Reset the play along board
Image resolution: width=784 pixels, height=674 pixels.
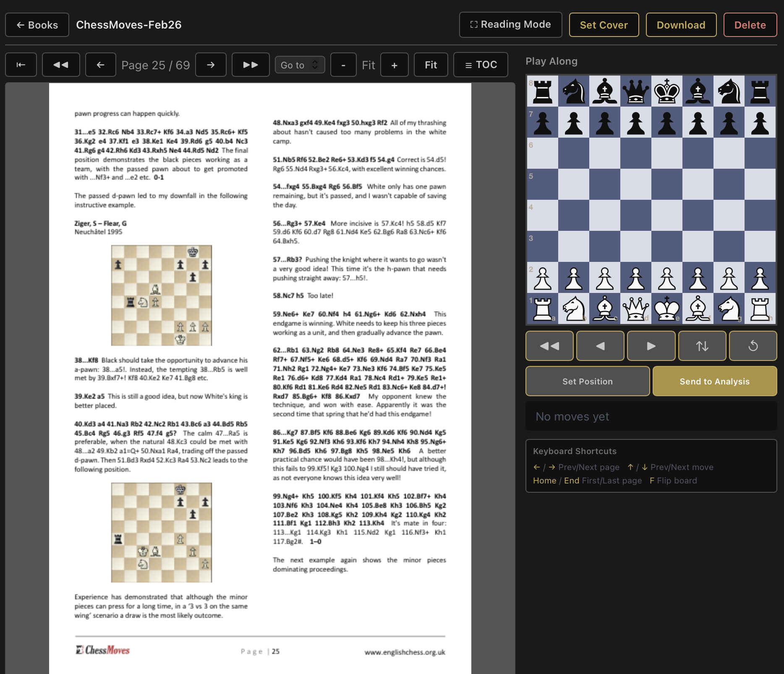(753, 346)
